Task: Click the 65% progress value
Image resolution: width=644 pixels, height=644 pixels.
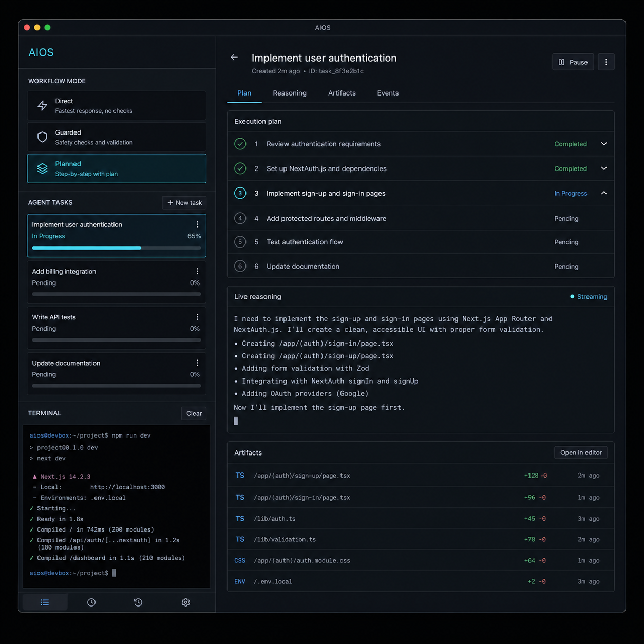Action: coord(194,236)
